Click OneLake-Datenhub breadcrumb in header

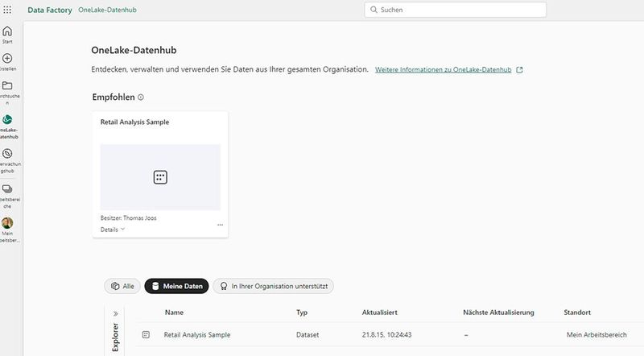tap(107, 10)
